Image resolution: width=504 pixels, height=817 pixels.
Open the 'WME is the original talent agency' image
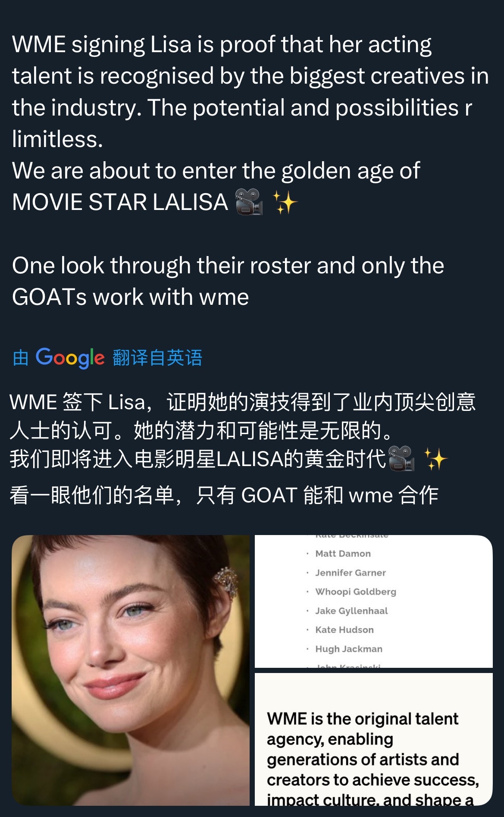[x=373, y=739]
